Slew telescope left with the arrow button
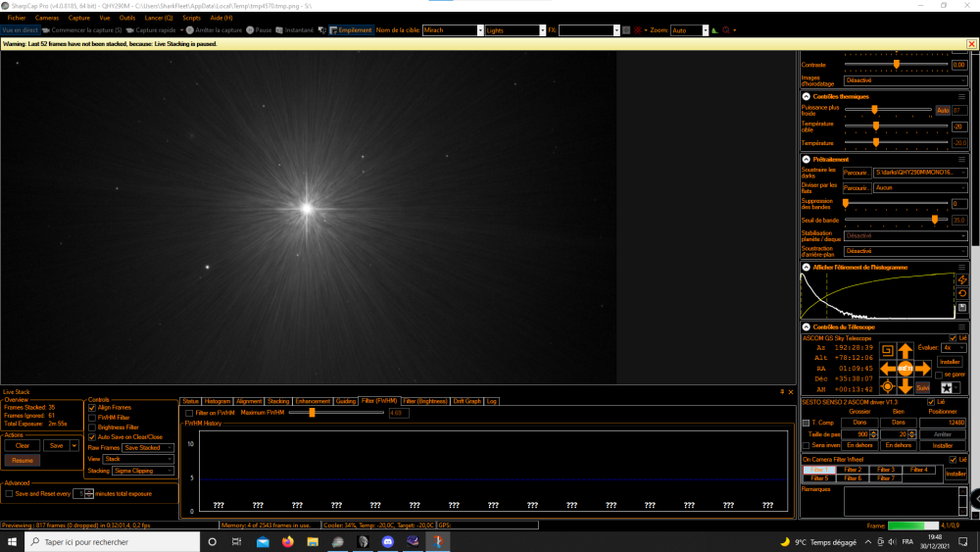The image size is (980, 552). pos(888,369)
